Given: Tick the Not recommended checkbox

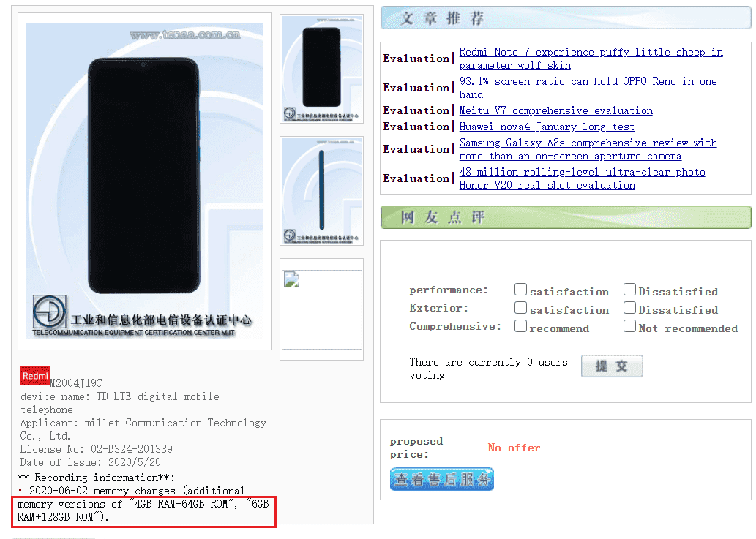Looking at the screenshot, I should (629, 325).
